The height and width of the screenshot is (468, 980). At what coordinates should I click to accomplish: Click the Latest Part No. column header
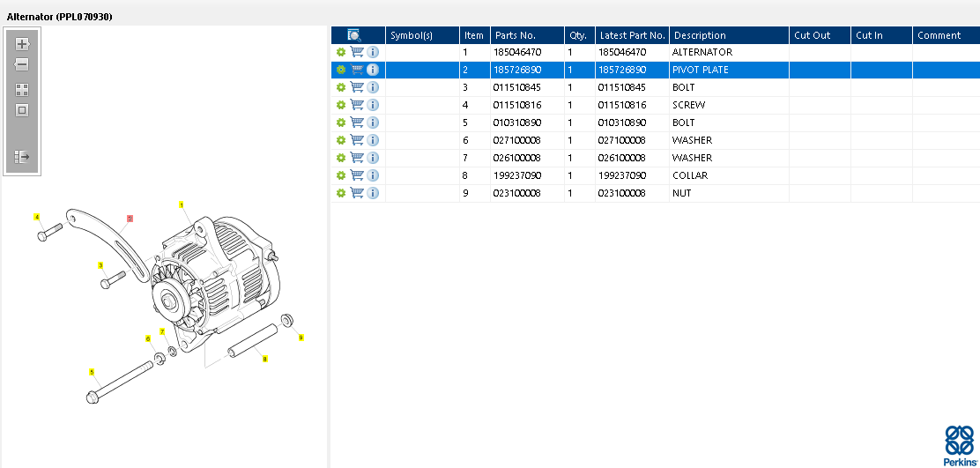pos(631,35)
